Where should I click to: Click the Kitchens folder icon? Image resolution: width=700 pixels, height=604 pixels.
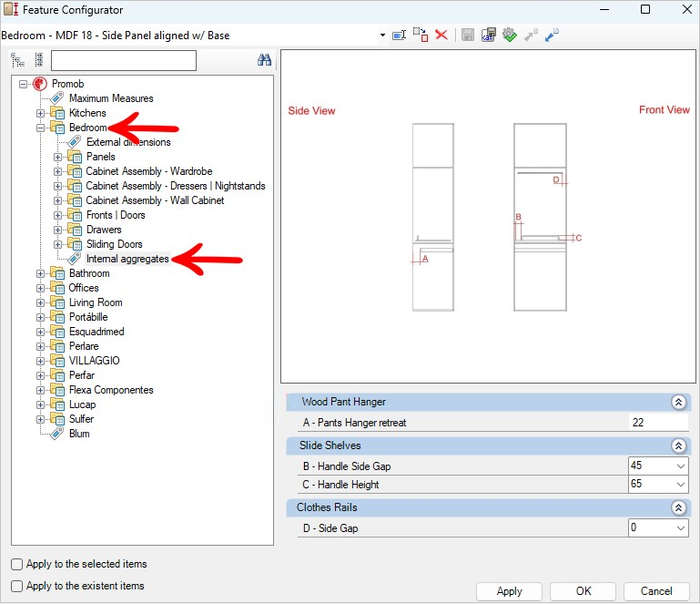pos(57,113)
